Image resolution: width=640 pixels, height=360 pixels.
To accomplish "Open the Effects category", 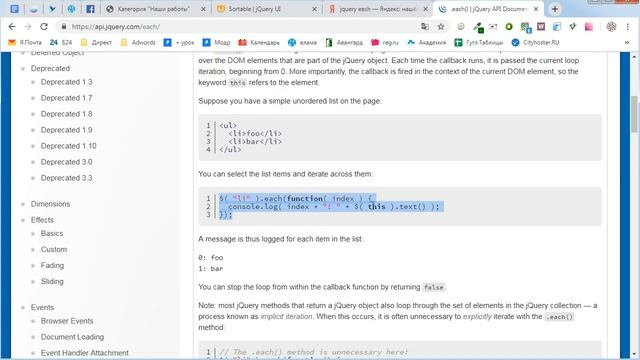I will click(42, 220).
